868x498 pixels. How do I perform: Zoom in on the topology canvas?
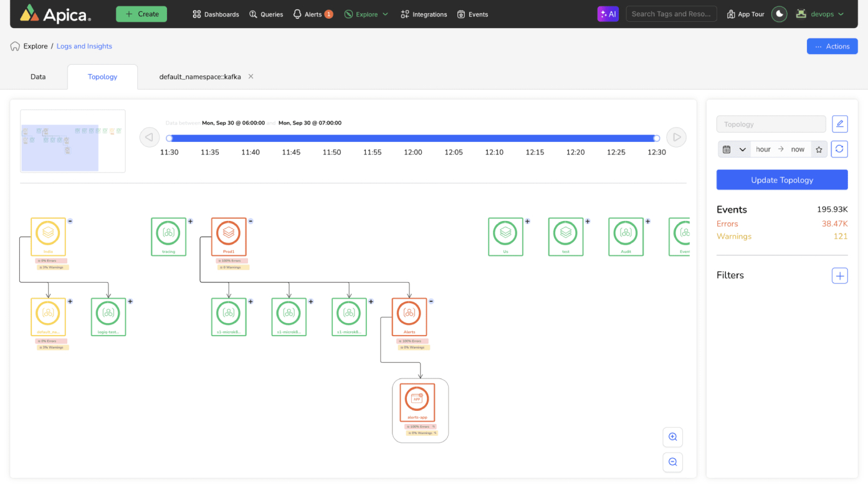coord(672,437)
